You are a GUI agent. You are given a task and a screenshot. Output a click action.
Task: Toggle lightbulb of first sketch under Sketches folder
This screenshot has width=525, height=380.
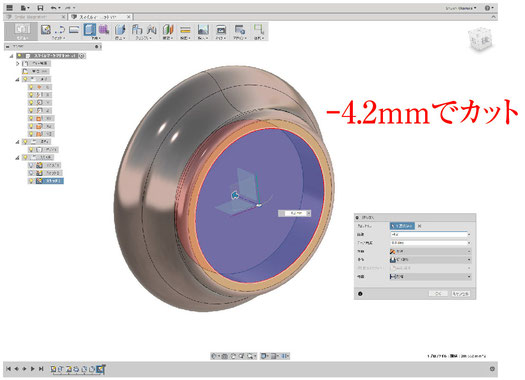pos(31,165)
